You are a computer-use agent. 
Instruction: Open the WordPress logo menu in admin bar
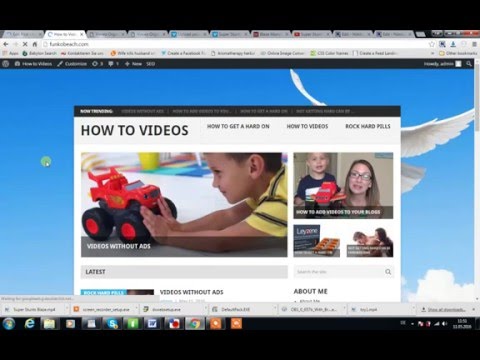[6, 64]
